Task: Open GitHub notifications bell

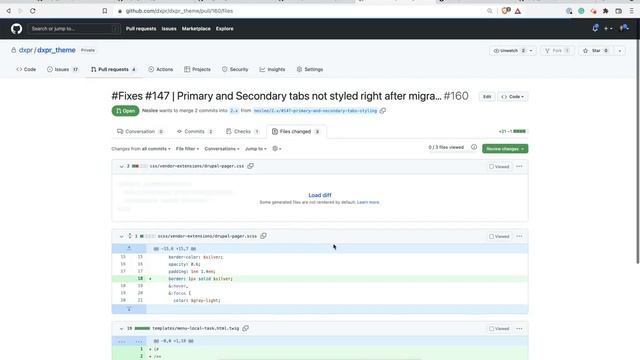Action: 595,28
